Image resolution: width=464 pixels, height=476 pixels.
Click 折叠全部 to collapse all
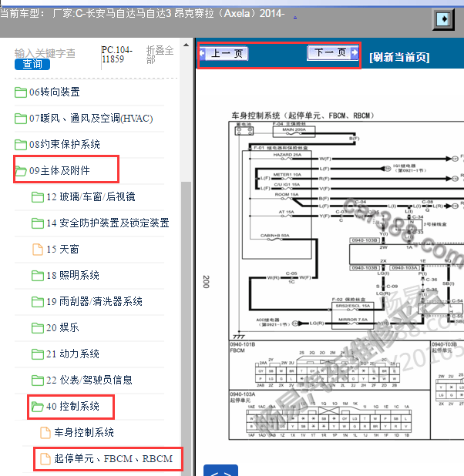(160, 55)
